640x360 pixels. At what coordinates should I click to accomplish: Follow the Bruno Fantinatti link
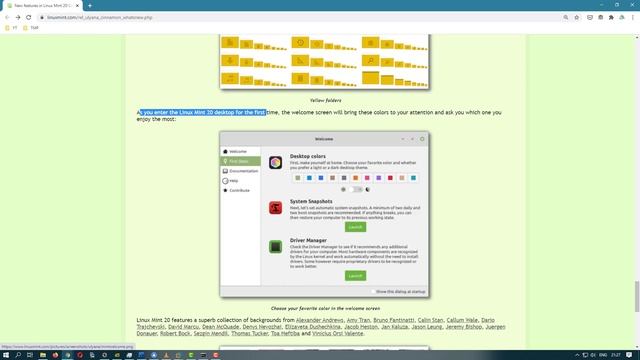pos(394,320)
